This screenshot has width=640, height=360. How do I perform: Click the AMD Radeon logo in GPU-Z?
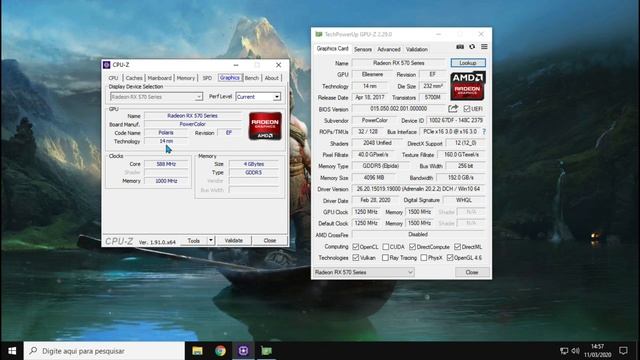coord(467,86)
